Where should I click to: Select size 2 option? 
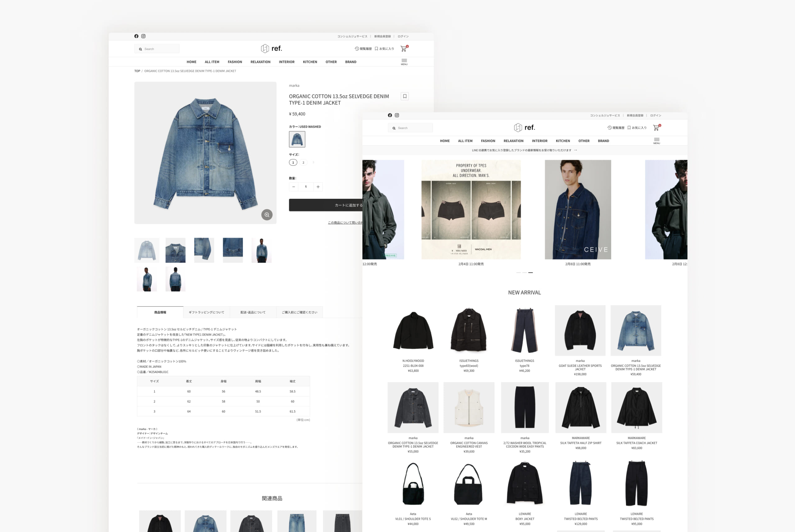pos(303,162)
